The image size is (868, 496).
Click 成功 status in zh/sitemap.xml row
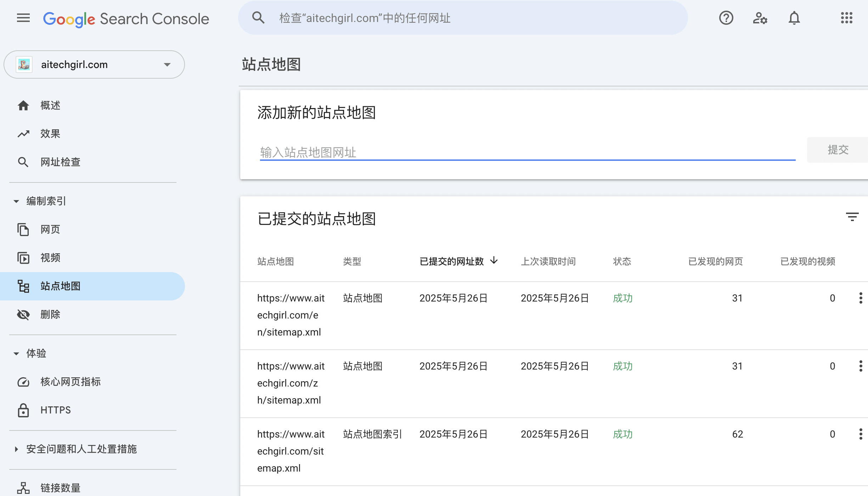[623, 366]
